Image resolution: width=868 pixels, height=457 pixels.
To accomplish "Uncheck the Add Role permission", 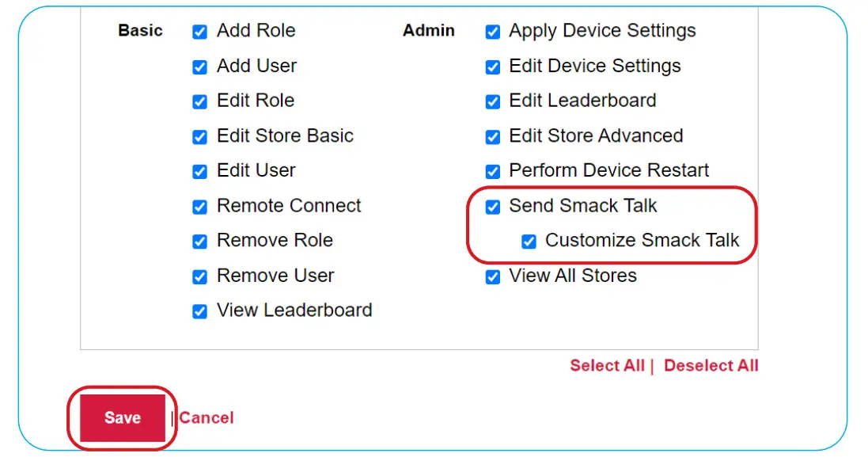I will tap(199, 32).
